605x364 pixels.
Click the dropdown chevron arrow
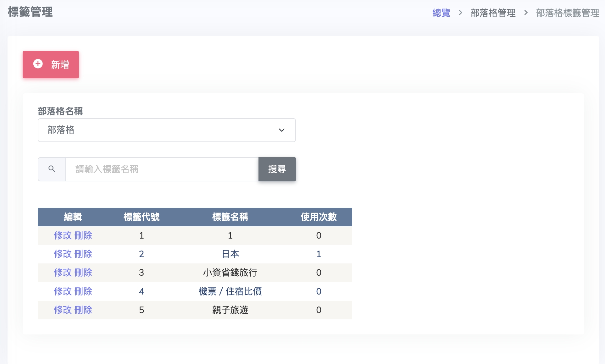coord(282,130)
